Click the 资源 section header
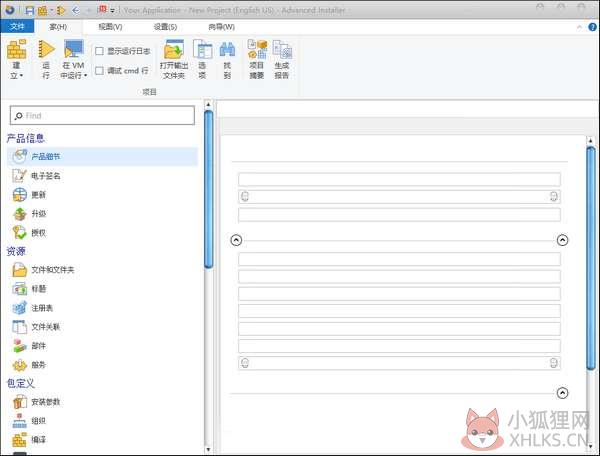This screenshot has width=600, height=456. [16, 251]
